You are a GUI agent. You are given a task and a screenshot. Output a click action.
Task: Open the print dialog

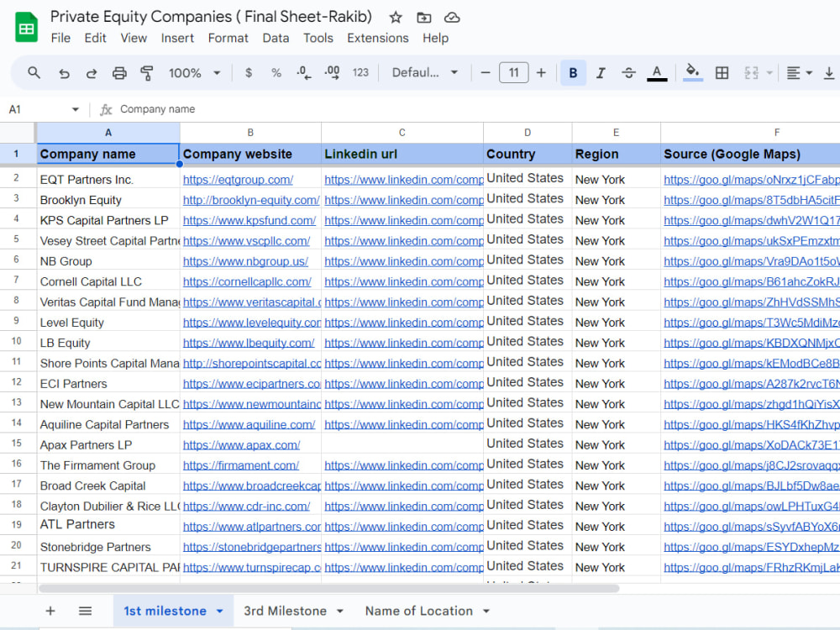tap(118, 72)
